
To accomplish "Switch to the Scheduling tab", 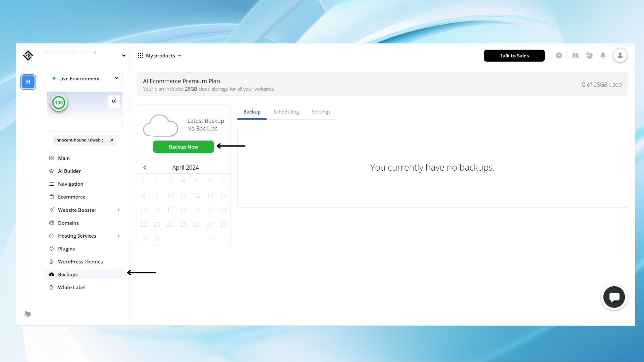I will (286, 112).
